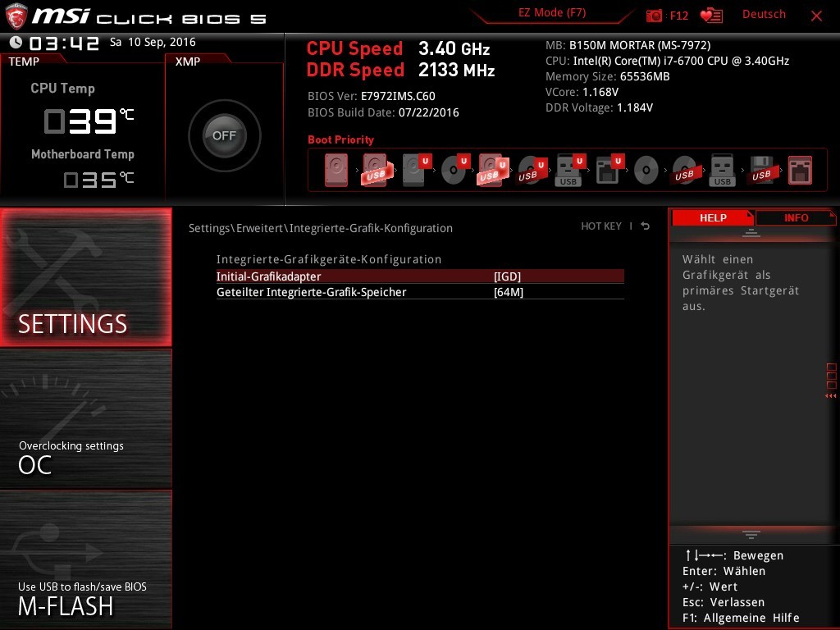Select the grey UEFI hard disk boot icon

(x=416, y=171)
